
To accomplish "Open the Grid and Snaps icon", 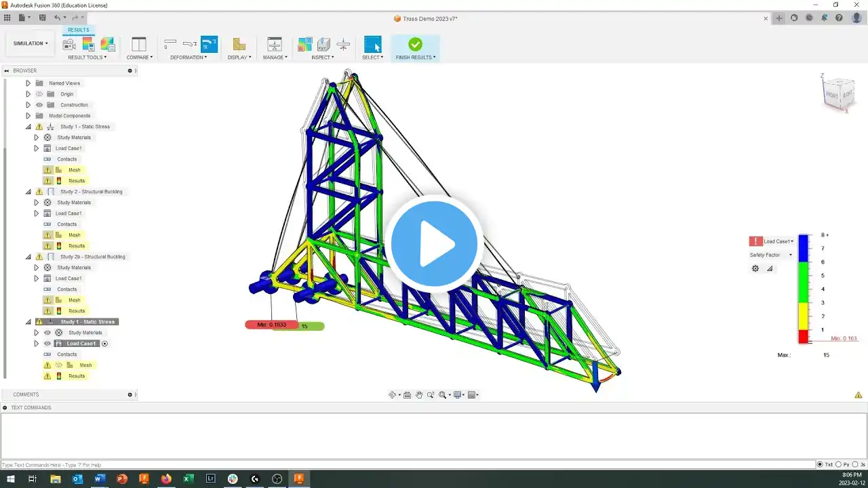I will point(471,395).
